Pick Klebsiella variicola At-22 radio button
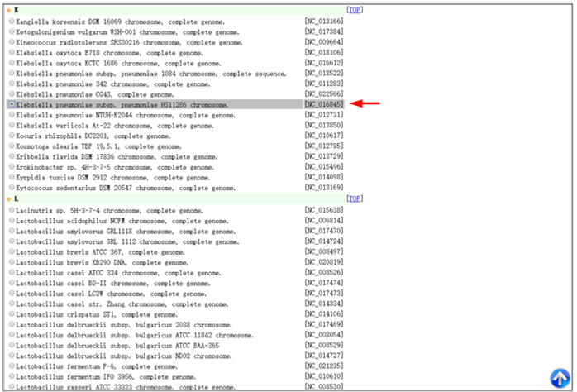The image size is (577, 392). coord(12,126)
